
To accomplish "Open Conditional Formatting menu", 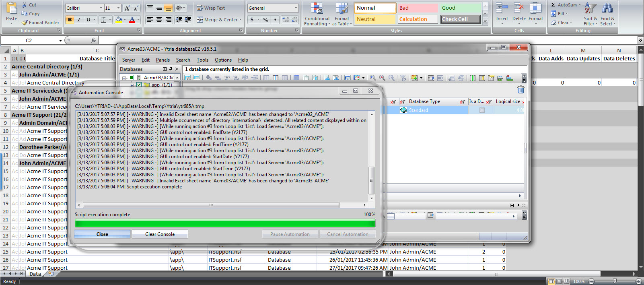I will pos(317,14).
